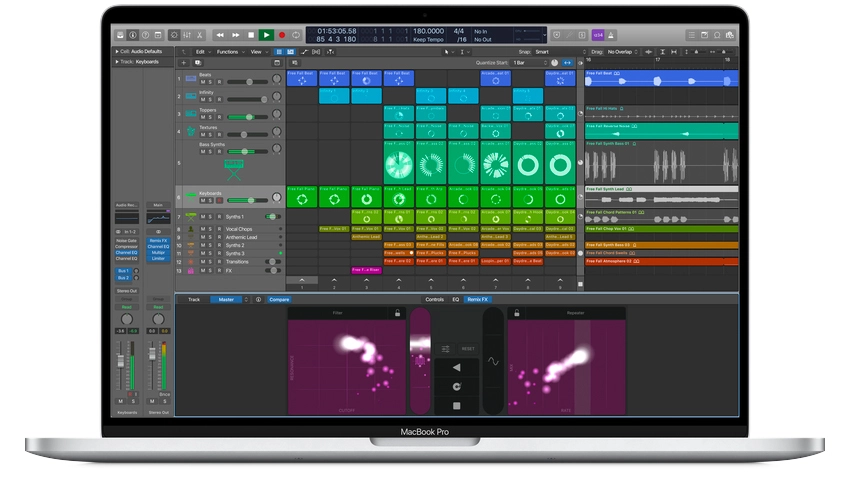
Task: Toggle the Inspector info icon
Action: (133, 35)
